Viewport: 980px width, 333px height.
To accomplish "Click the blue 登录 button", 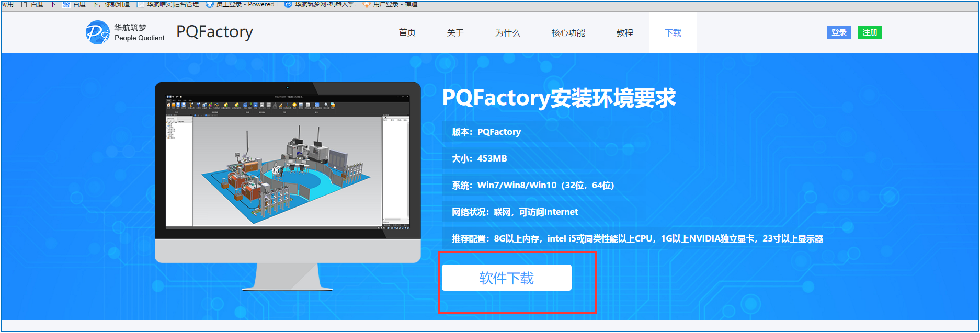I will 839,32.
